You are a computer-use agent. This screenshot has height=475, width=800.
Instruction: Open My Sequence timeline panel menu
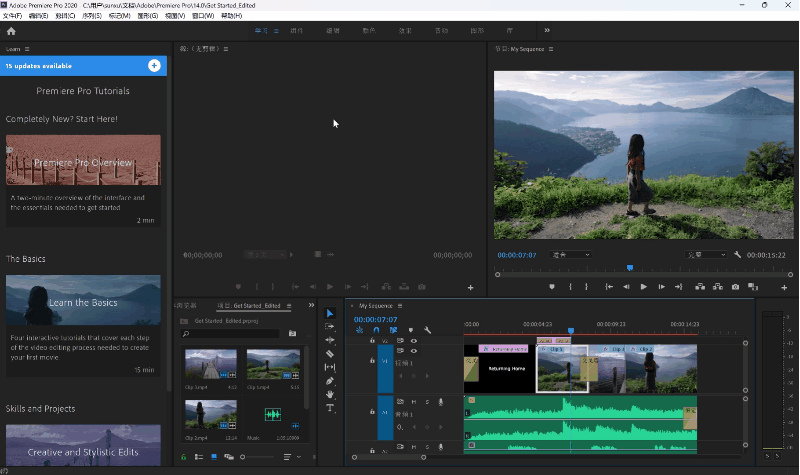400,306
